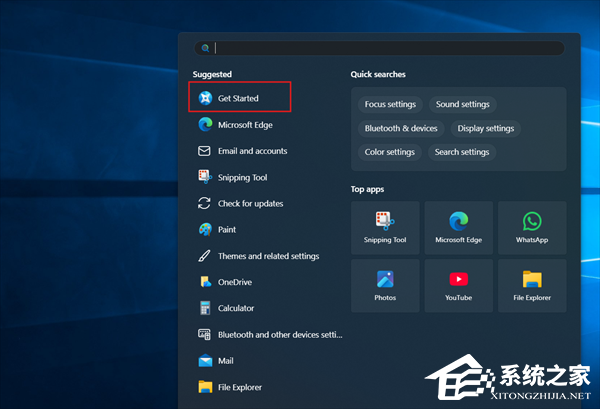The width and height of the screenshot is (600, 409).
Task: Click the Bluetooth and other devices icon
Action: click(x=204, y=334)
